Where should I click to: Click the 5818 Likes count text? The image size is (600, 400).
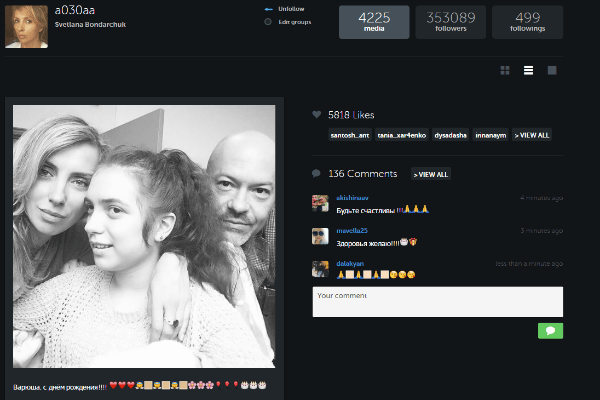click(x=351, y=115)
